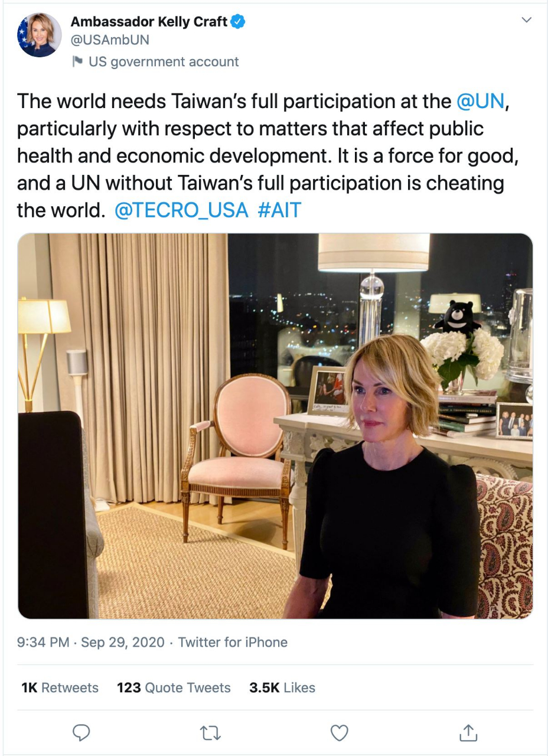
Task: View the 3.5K Likes list
Action: coord(282,687)
